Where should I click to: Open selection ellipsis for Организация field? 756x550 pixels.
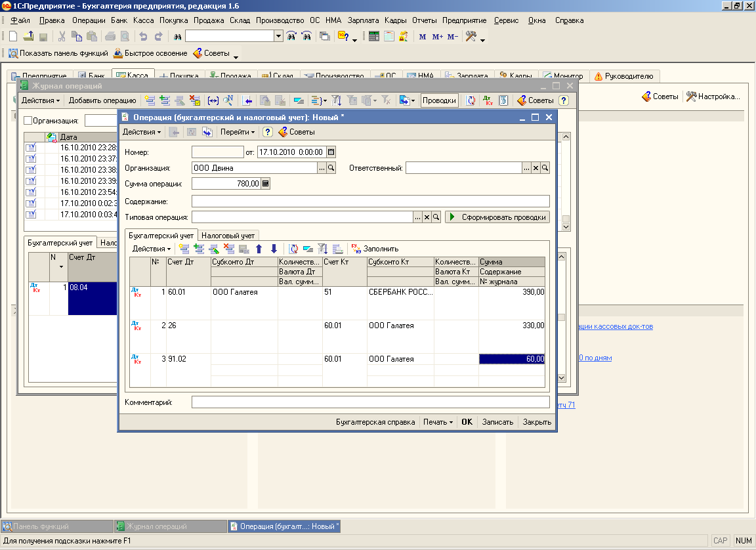coord(322,168)
